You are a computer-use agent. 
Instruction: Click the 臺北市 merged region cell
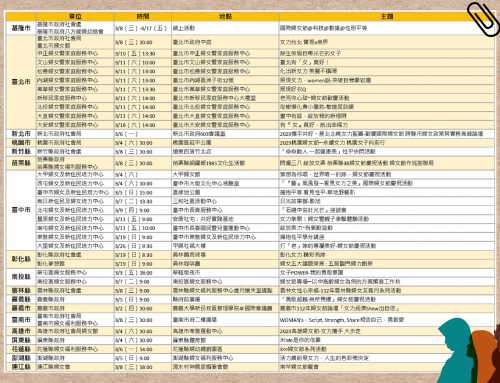pyautogui.click(x=21, y=82)
